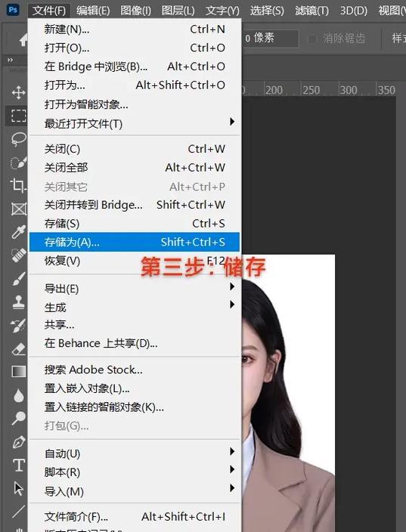
Task: Choose 共享... menu entry
Action: tap(135, 325)
